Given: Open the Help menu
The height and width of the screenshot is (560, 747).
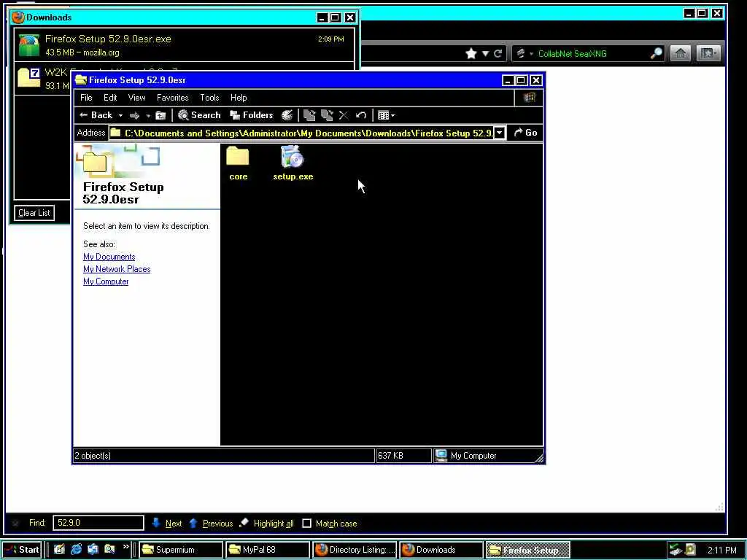Looking at the screenshot, I should [x=239, y=98].
